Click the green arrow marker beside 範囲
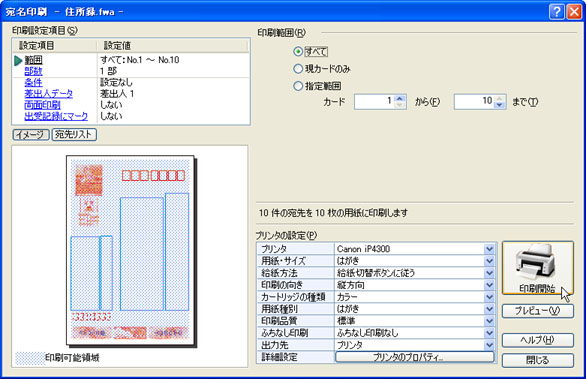586x379 pixels. [x=18, y=61]
